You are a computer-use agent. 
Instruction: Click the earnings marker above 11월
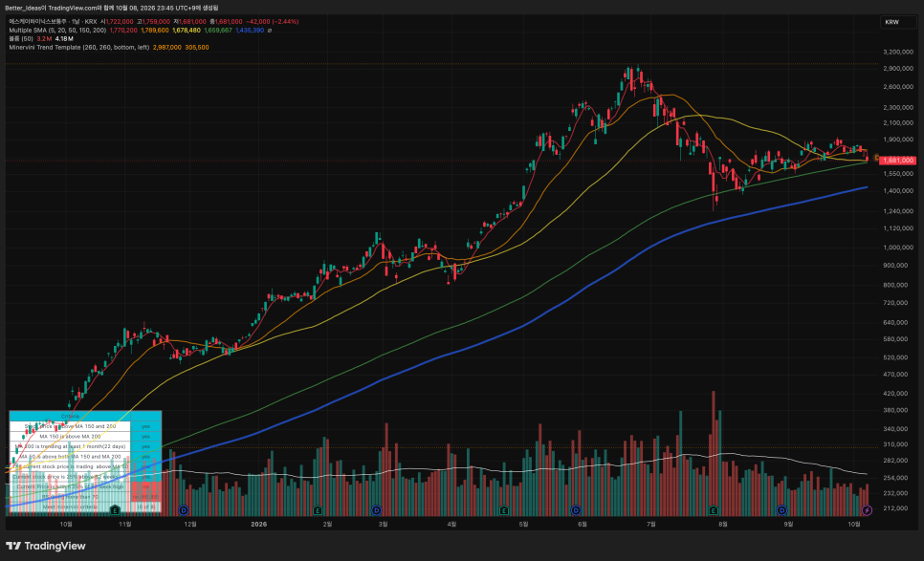[x=115, y=509]
